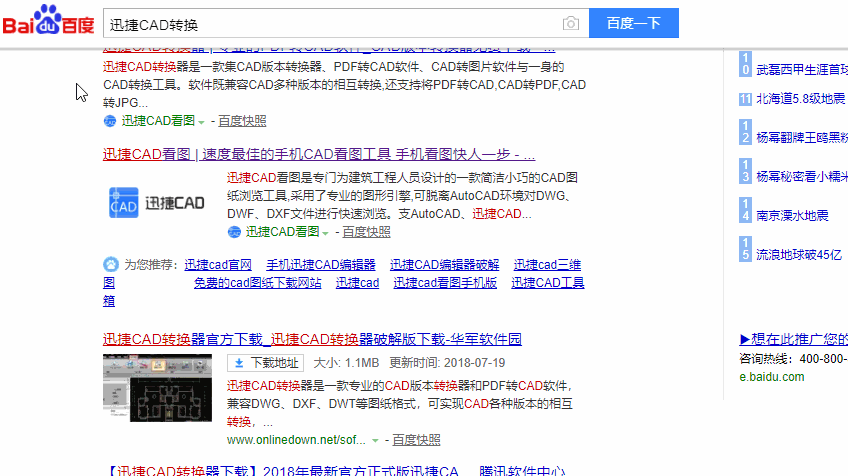Open the 腾讯软件中心 迅捷CAD转换器下载 result
The width and height of the screenshot is (848, 476).
click(335, 470)
